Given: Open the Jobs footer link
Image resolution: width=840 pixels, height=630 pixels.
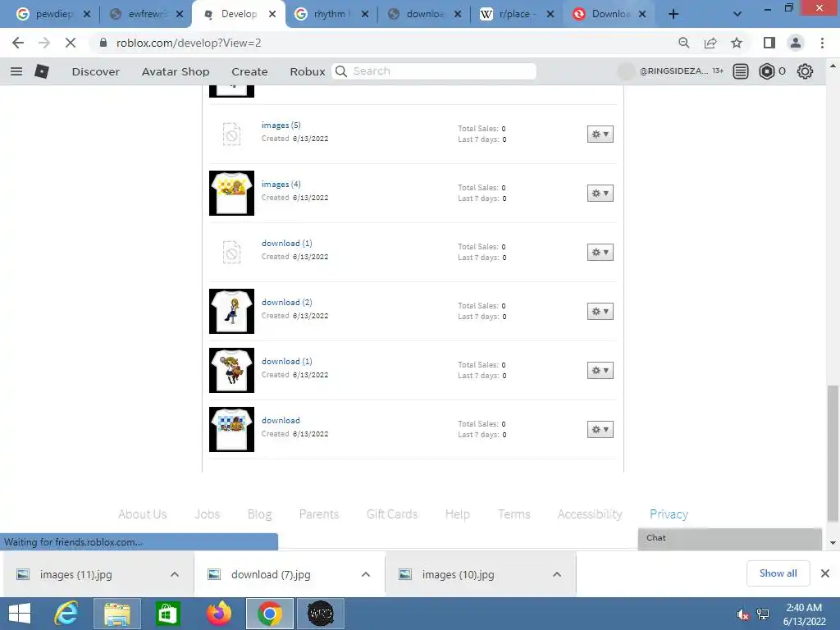Looking at the screenshot, I should [x=208, y=514].
